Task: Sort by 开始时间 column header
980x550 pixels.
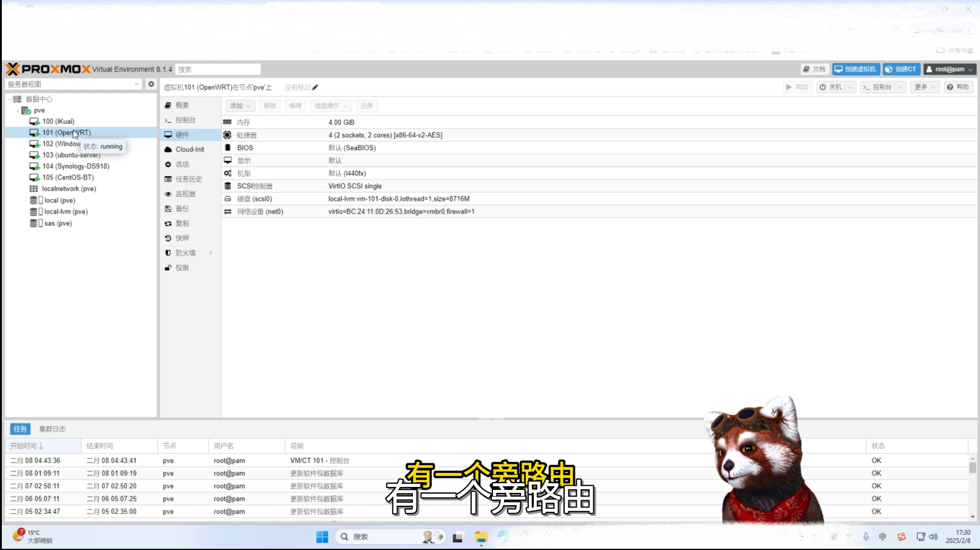Action: tap(43, 446)
